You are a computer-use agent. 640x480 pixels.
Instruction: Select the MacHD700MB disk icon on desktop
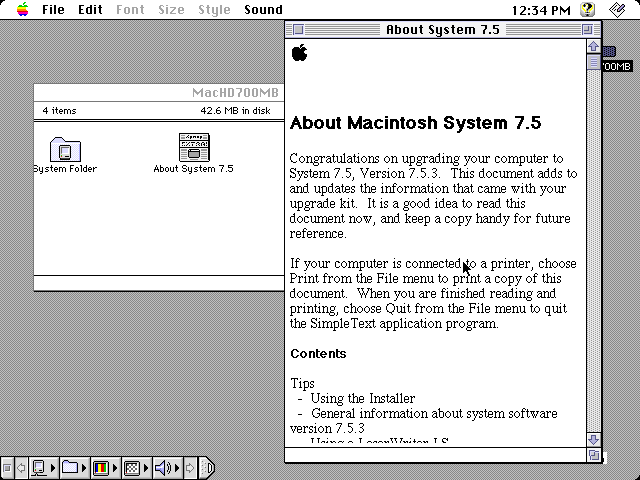pyautogui.click(x=609, y=51)
